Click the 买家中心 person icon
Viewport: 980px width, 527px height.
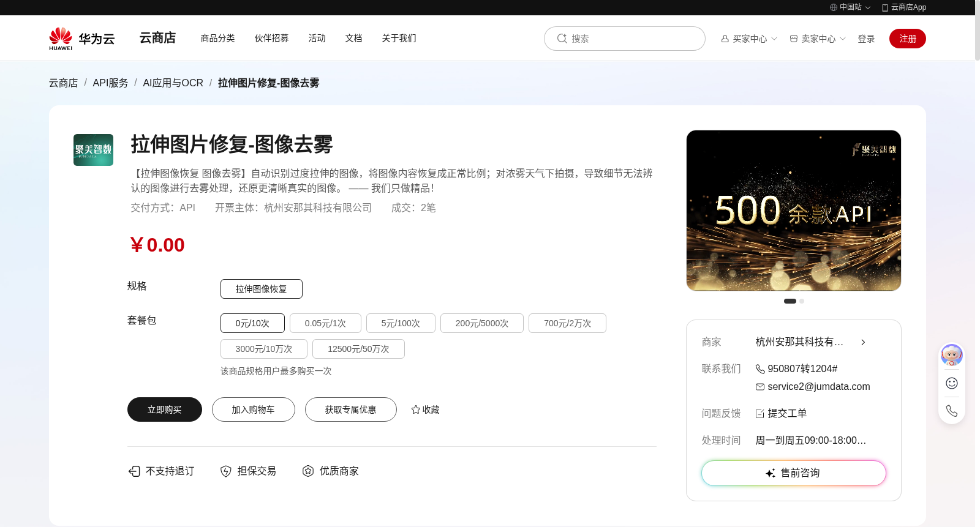click(x=725, y=39)
